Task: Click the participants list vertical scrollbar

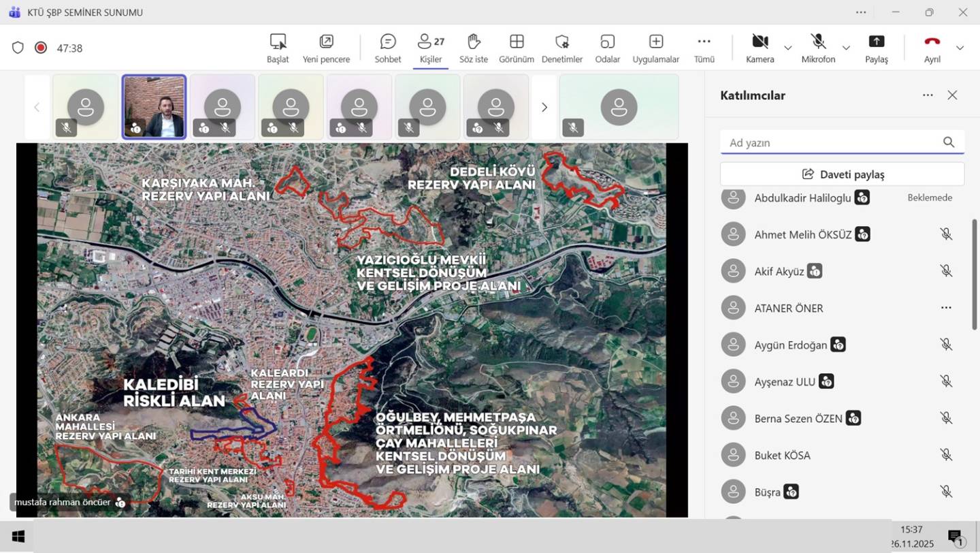Action: click(974, 272)
